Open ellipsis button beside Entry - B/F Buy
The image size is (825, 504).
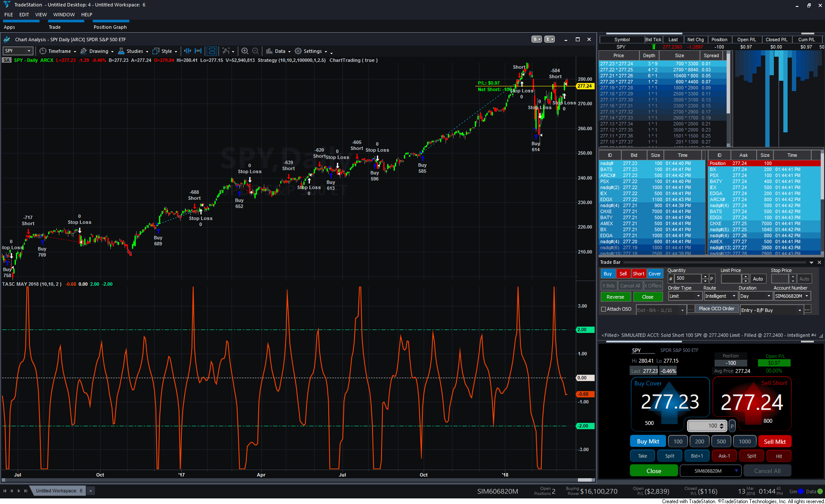(x=807, y=309)
